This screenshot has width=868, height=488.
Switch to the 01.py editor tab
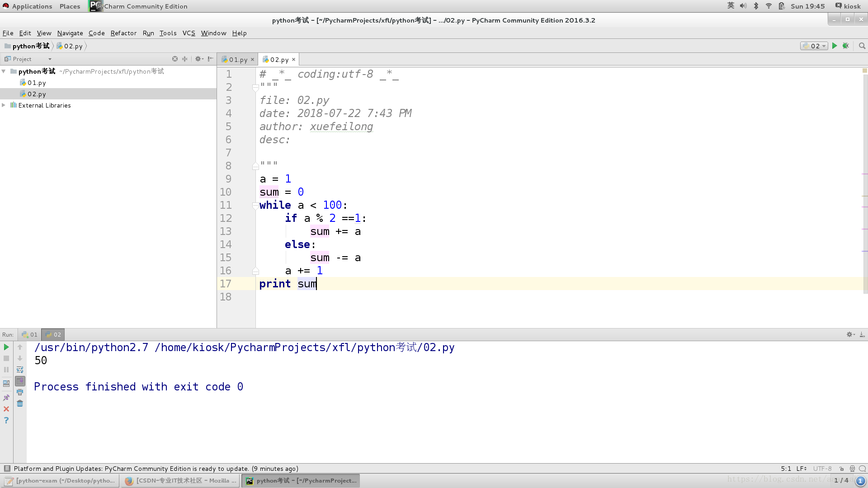pyautogui.click(x=238, y=60)
